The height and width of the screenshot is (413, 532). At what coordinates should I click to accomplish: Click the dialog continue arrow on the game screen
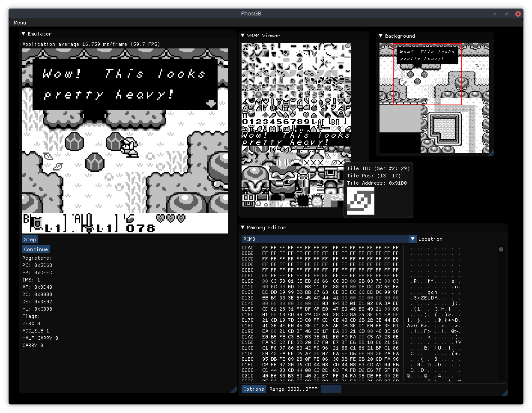point(211,103)
